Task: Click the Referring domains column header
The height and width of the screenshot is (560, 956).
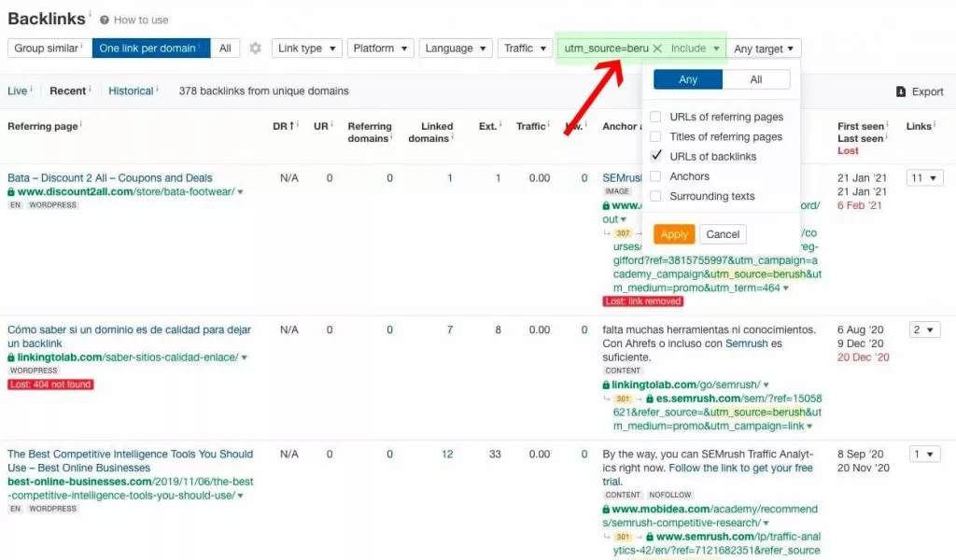Action: click(x=370, y=133)
